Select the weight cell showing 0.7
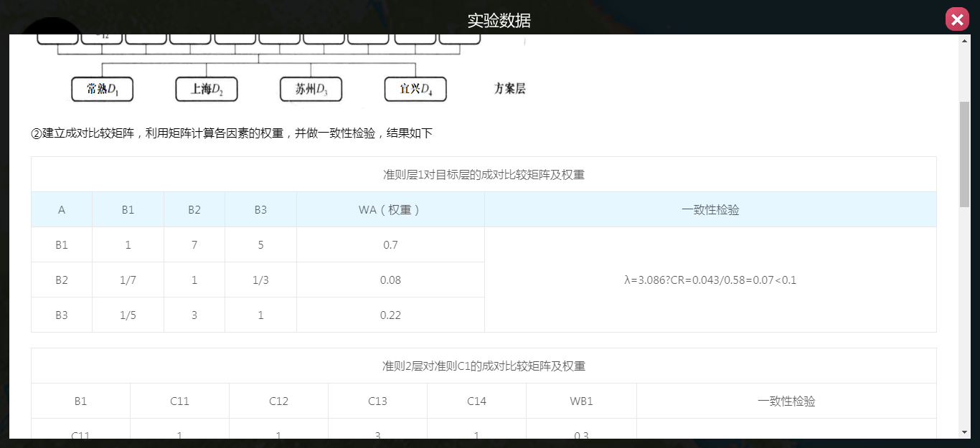The width and height of the screenshot is (980, 448). click(390, 245)
